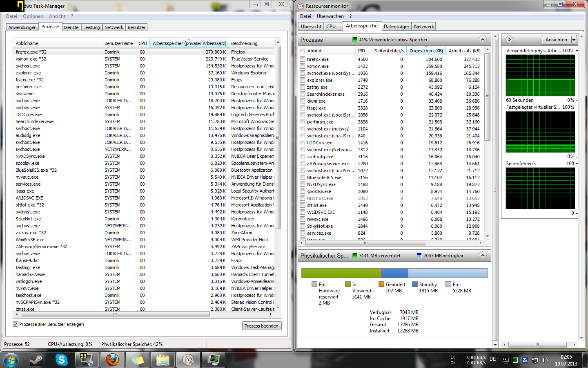Open Skype from the taskbar
Screen dimensions: 588x368
[x=62, y=360]
